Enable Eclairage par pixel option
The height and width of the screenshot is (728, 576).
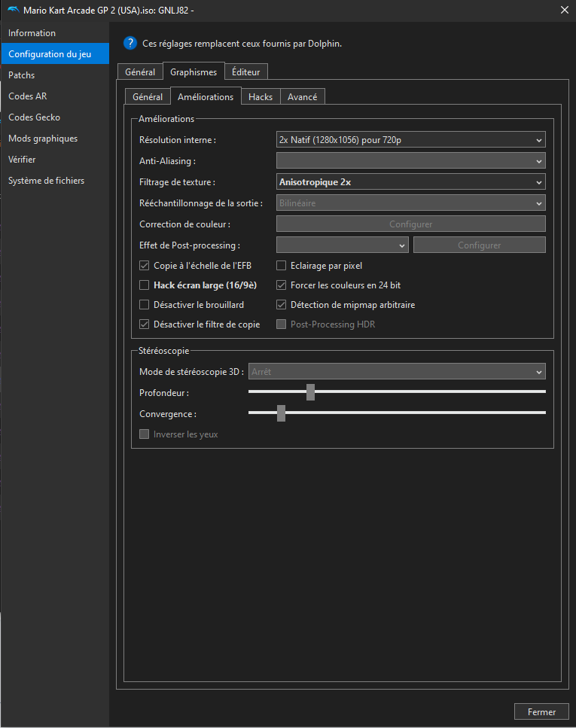(282, 266)
